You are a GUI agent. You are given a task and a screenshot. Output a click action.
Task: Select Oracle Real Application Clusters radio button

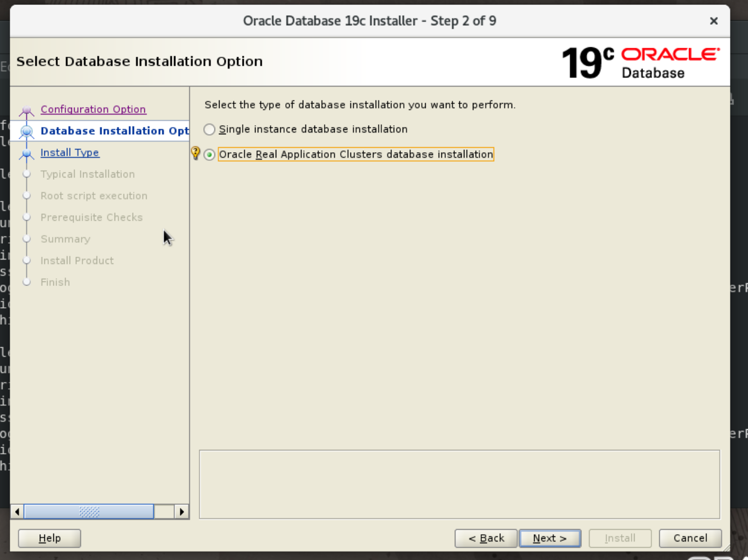click(x=209, y=154)
